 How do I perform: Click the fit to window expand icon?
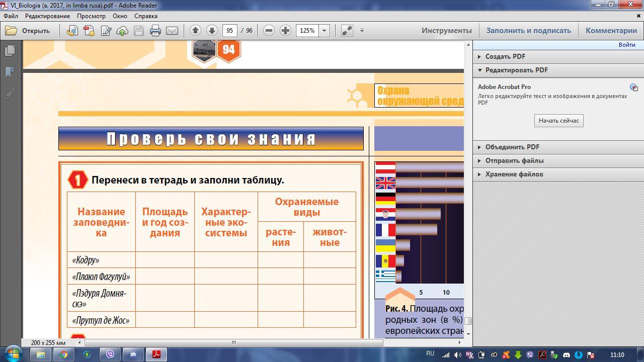click(x=347, y=31)
